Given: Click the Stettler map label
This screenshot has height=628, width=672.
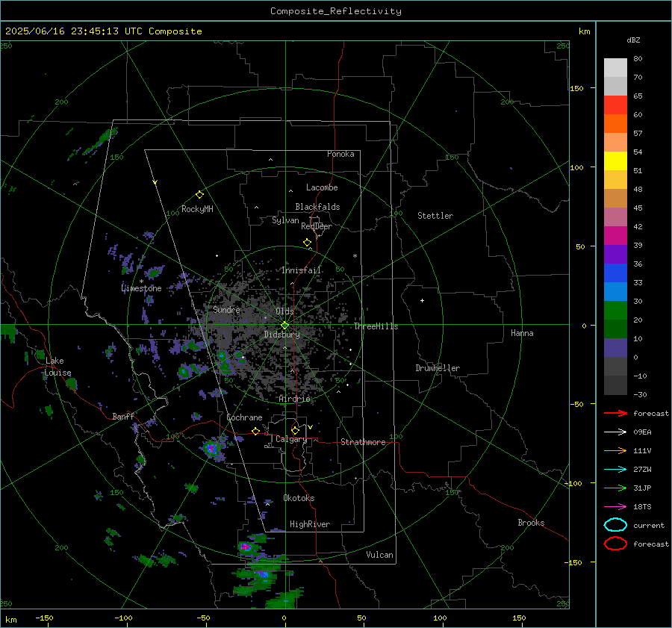Looking at the screenshot, I should click(435, 216).
